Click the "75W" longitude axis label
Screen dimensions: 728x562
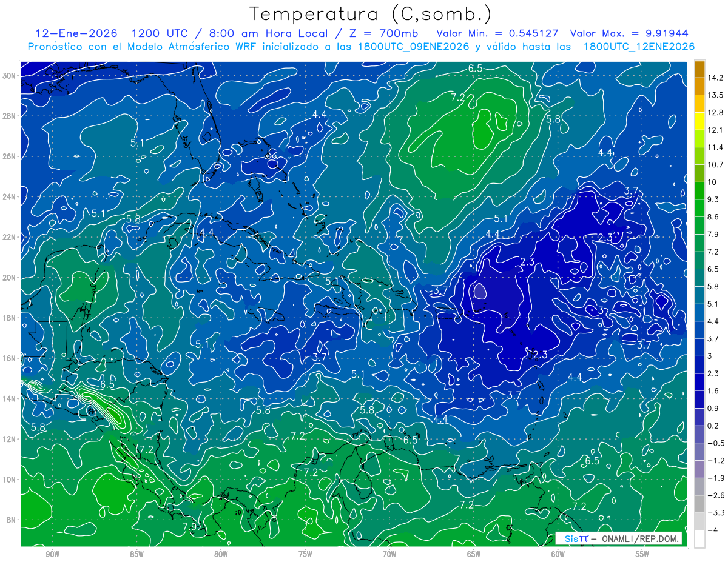[305, 554]
